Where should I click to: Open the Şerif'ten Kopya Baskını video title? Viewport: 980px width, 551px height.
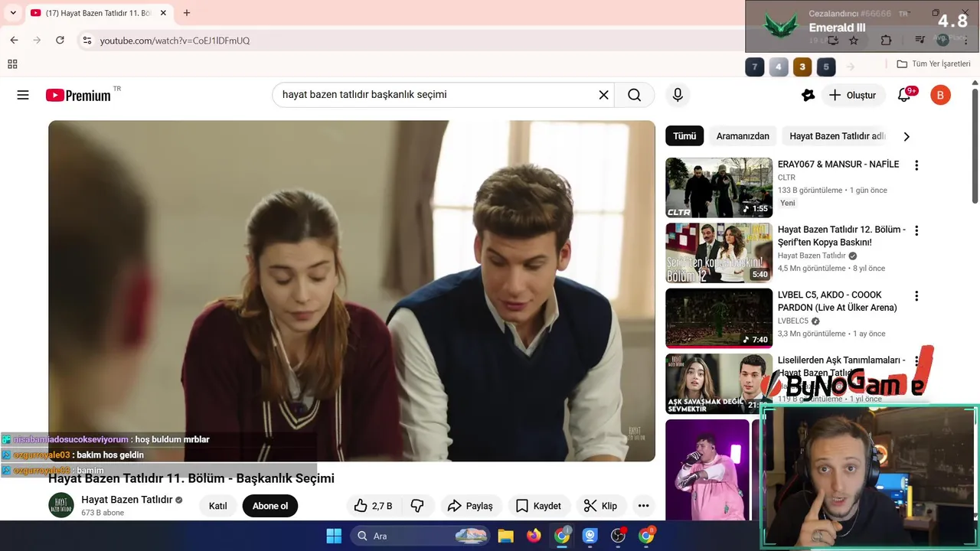click(841, 236)
